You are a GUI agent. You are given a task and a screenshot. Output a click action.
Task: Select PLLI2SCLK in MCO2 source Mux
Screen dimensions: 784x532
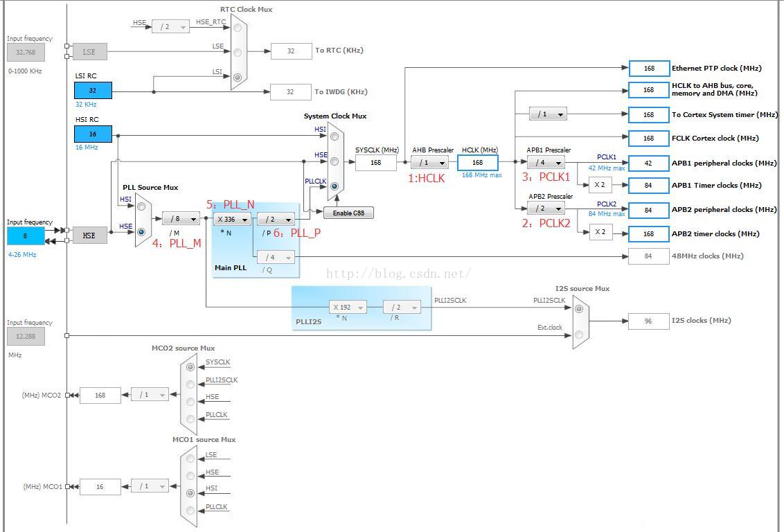(190, 384)
